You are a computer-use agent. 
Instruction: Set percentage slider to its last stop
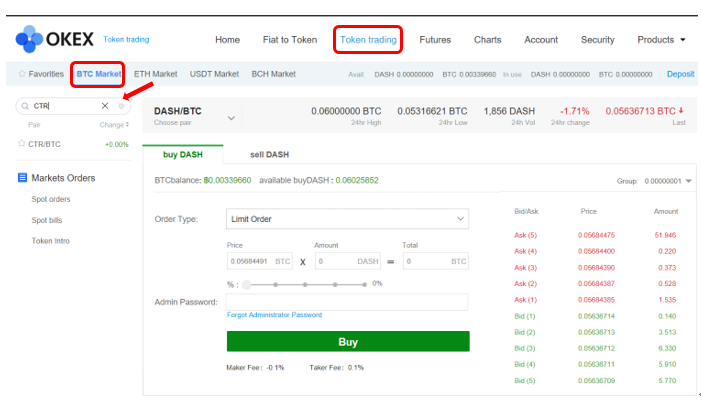click(364, 284)
